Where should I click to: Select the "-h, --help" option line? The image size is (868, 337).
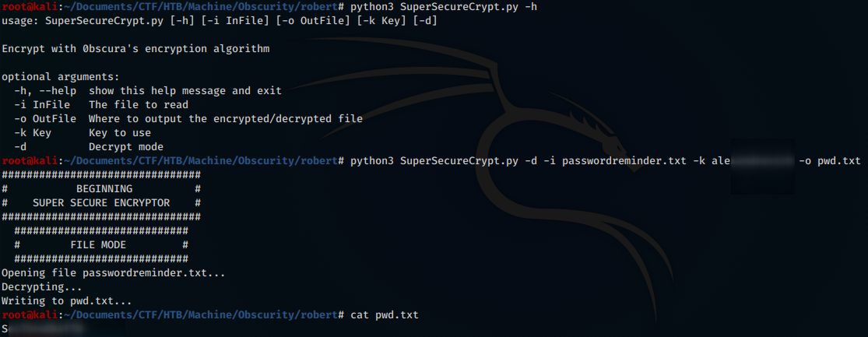[x=148, y=91]
